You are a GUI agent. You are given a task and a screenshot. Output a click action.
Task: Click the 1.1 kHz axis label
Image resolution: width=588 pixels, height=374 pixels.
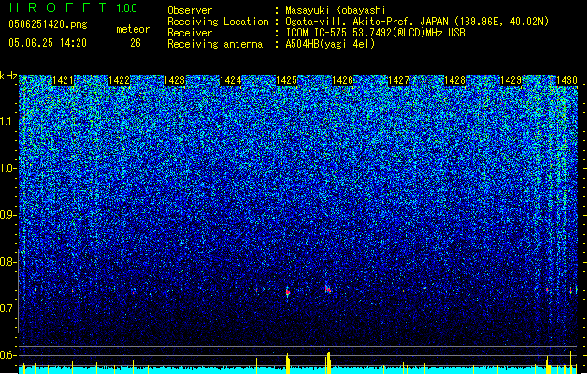(7, 122)
